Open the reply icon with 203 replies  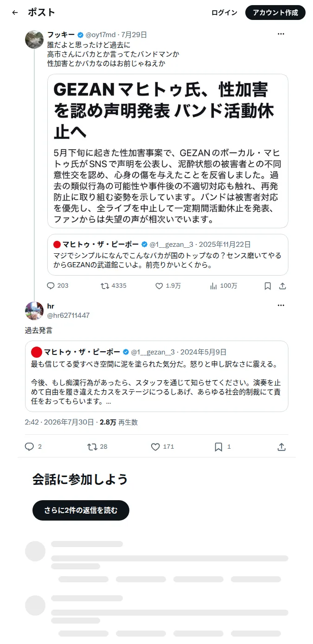(51, 286)
